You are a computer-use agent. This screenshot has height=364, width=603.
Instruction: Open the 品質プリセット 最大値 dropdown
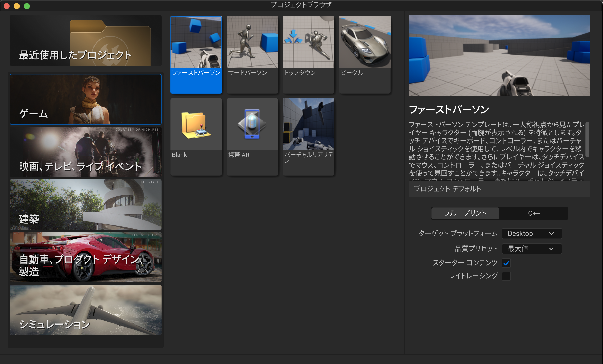[532, 249]
